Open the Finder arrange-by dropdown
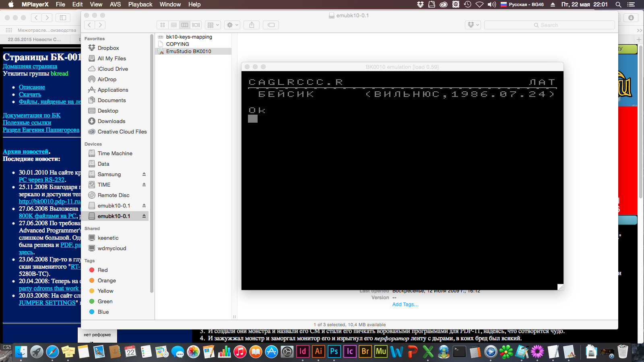The width and height of the screenshot is (644, 362). pyautogui.click(x=213, y=25)
